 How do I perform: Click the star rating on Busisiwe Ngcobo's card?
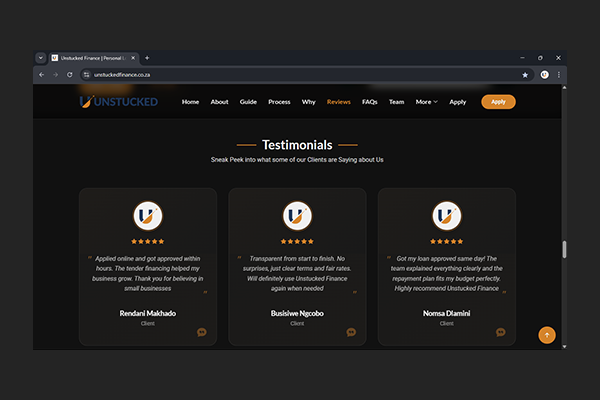[297, 242]
